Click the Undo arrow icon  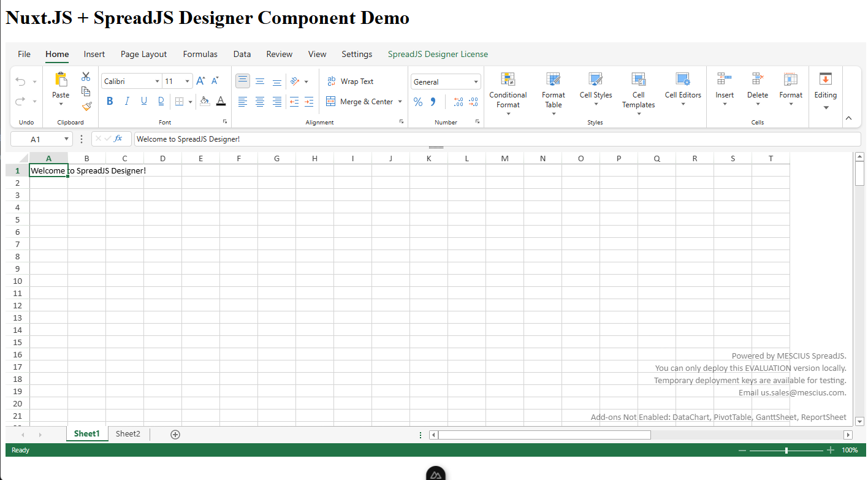click(x=21, y=82)
